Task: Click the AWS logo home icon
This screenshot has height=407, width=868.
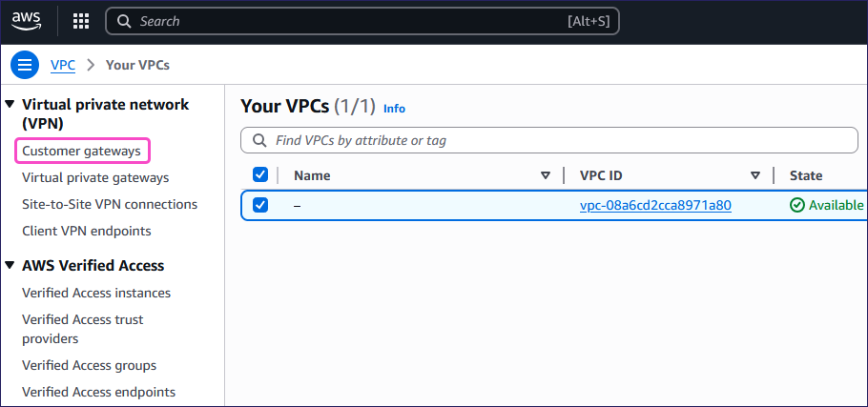Action: point(27,20)
